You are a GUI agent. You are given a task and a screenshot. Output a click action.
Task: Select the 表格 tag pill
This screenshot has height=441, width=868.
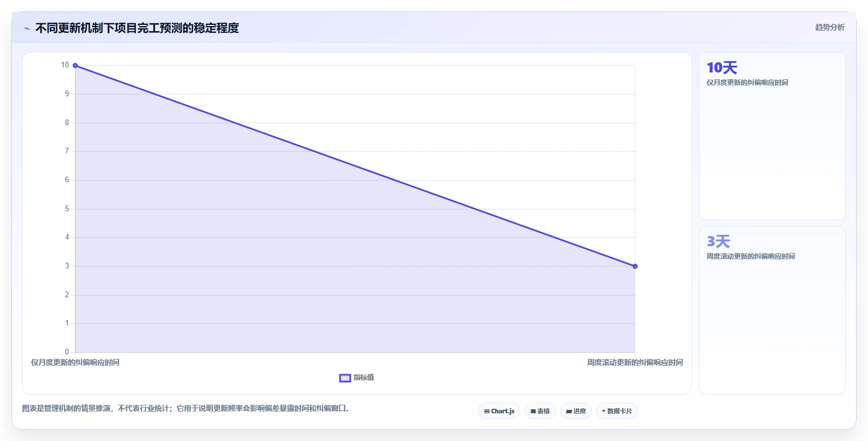pos(540,411)
